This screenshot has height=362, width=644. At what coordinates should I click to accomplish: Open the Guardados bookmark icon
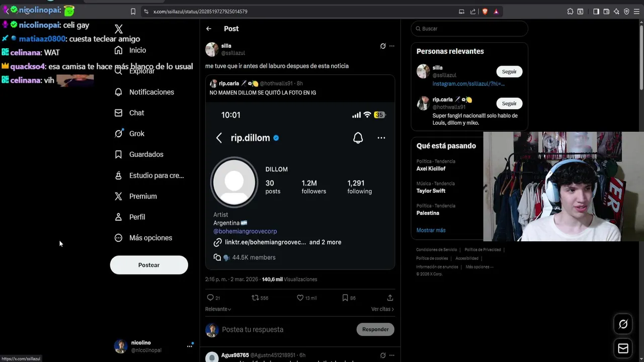pos(119,154)
